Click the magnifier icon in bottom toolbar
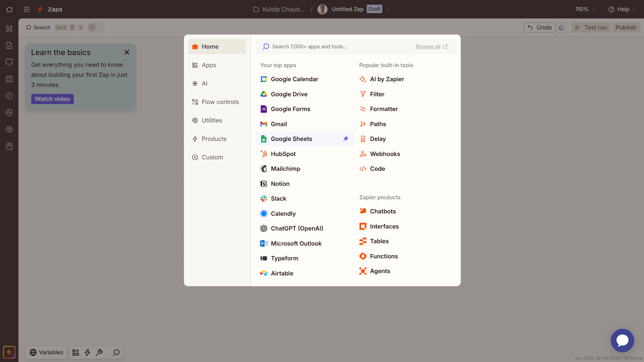The width and height of the screenshot is (644, 362). coord(116,352)
